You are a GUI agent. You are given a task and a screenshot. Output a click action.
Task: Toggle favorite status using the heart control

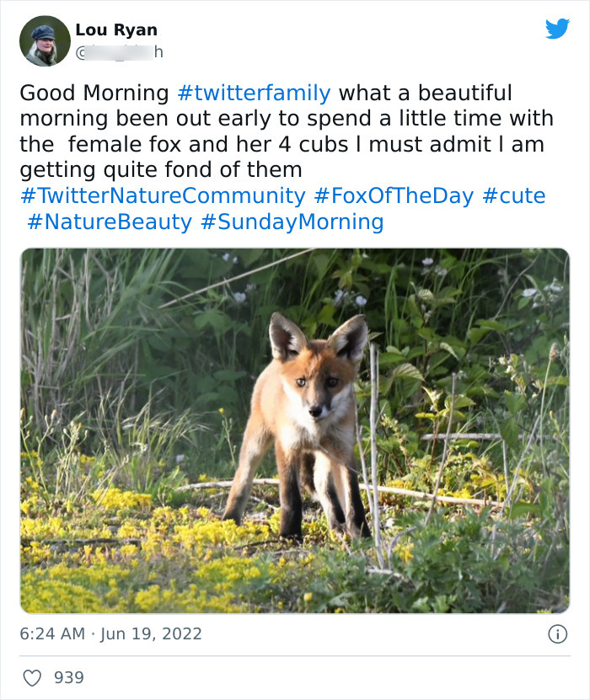(x=33, y=678)
